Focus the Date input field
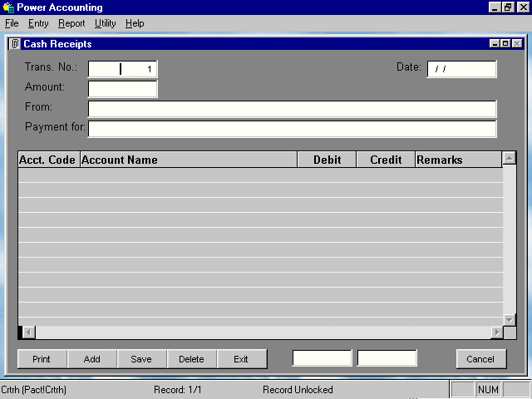Screen dimensions: 532x399 [461, 69]
